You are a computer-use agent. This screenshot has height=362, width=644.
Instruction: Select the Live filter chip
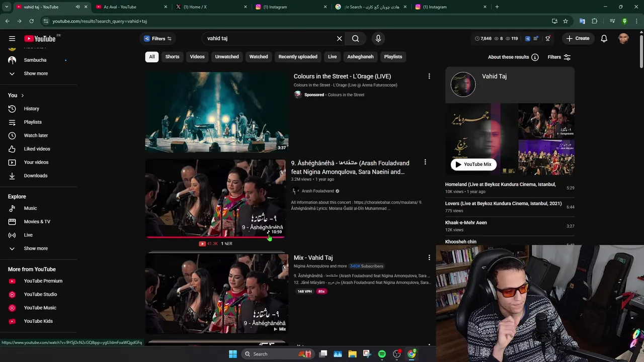(333, 57)
